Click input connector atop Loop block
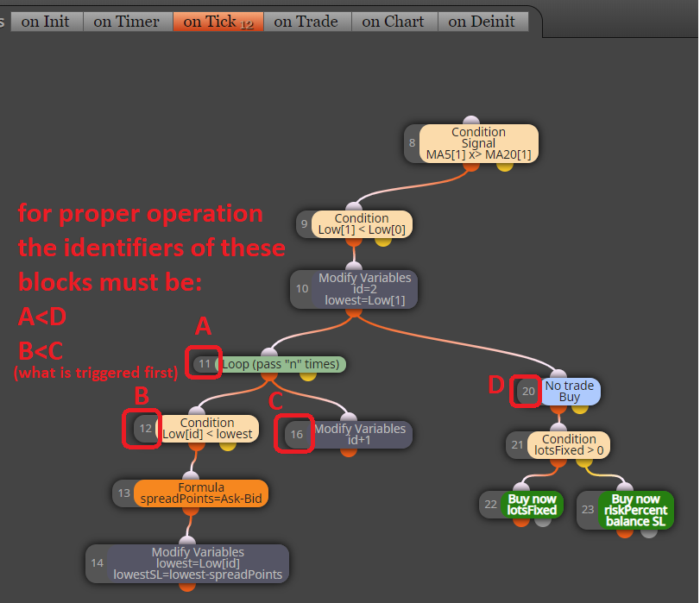This screenshot has width=700, height=603. pos(269,352)
